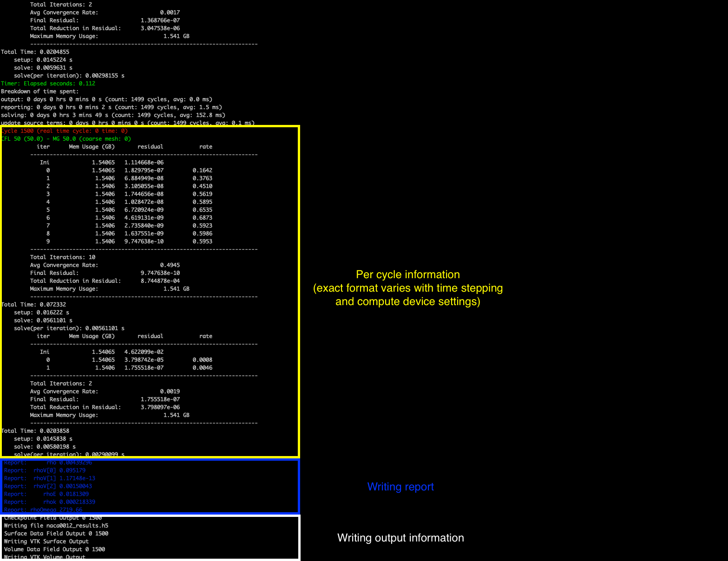Click the 'Report: rhoE 0.0181309' line

(46, 494)
